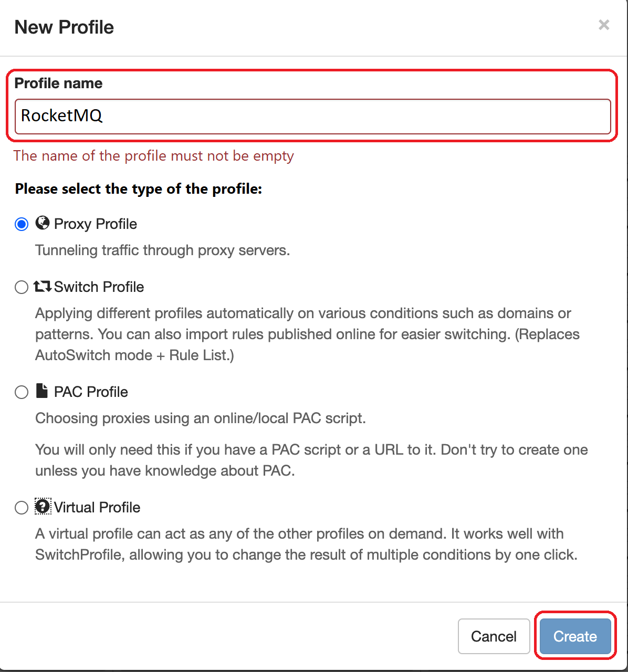Click the Switch Profile label text
628x672 pixels.
pyautogui.click(x=99, y=287)
